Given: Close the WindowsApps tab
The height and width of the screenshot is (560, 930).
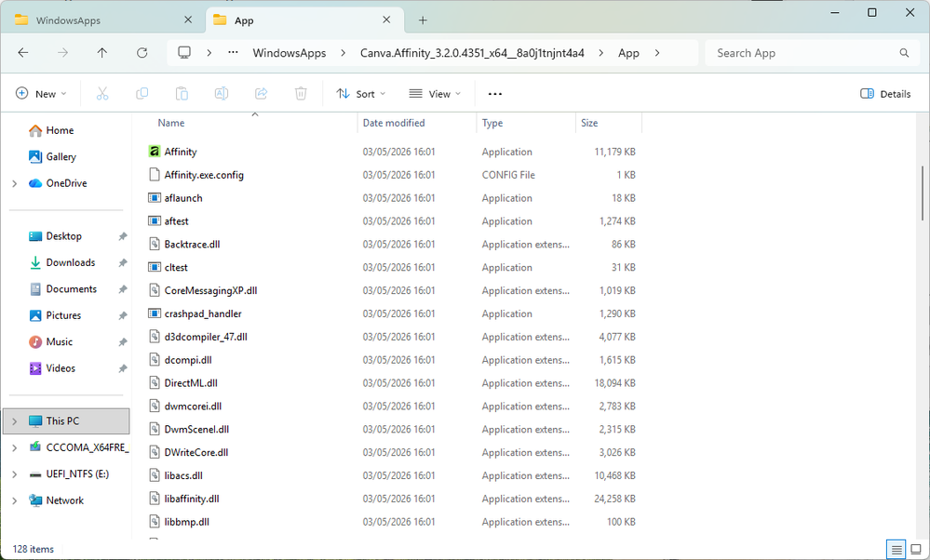Looking at the screenshot, I should (x=188, y=20).
